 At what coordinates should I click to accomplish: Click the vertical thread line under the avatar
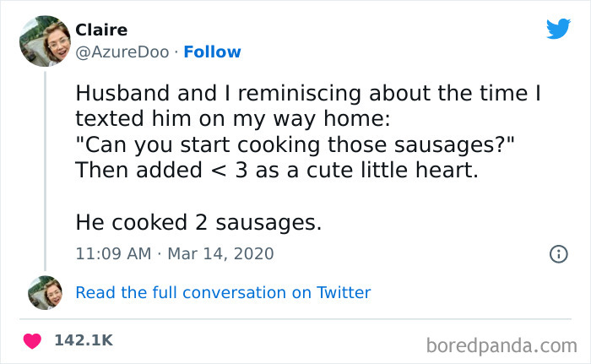[46, 169]
